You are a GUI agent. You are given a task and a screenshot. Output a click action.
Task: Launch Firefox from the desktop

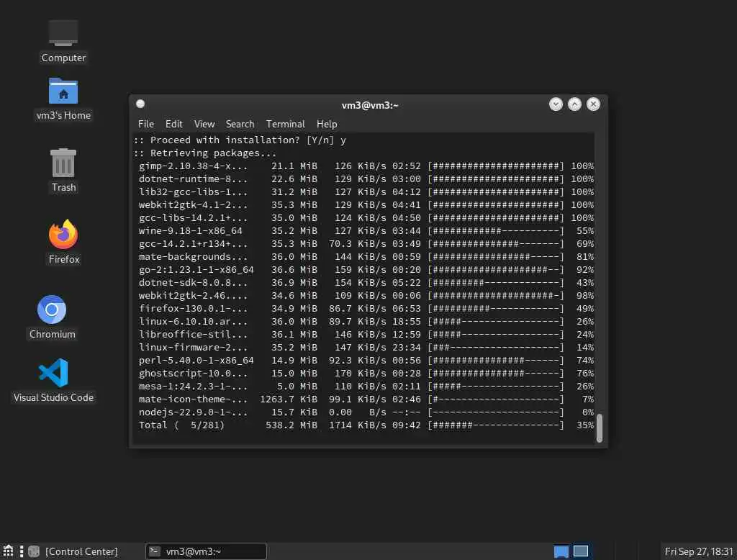[63, 242]
